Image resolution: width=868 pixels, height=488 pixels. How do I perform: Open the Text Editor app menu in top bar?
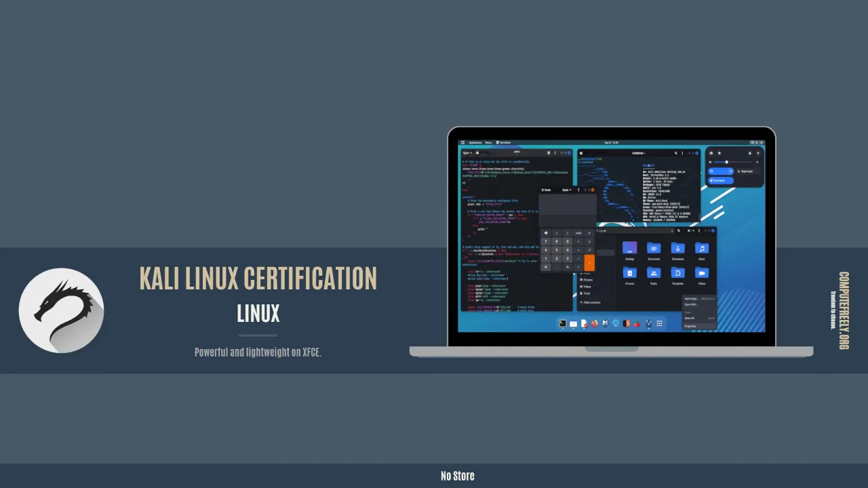(x=503, y=142)
